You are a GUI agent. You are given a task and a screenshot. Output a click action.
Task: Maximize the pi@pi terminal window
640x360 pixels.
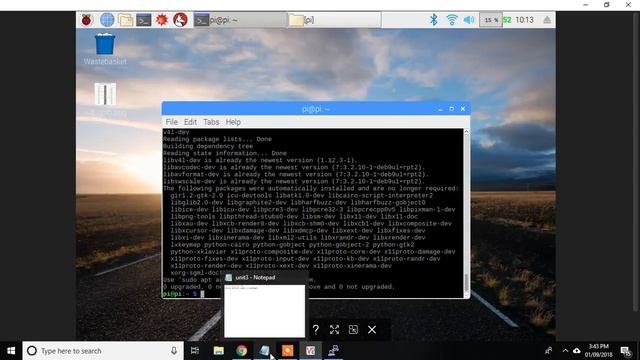[x=451, y=109]
